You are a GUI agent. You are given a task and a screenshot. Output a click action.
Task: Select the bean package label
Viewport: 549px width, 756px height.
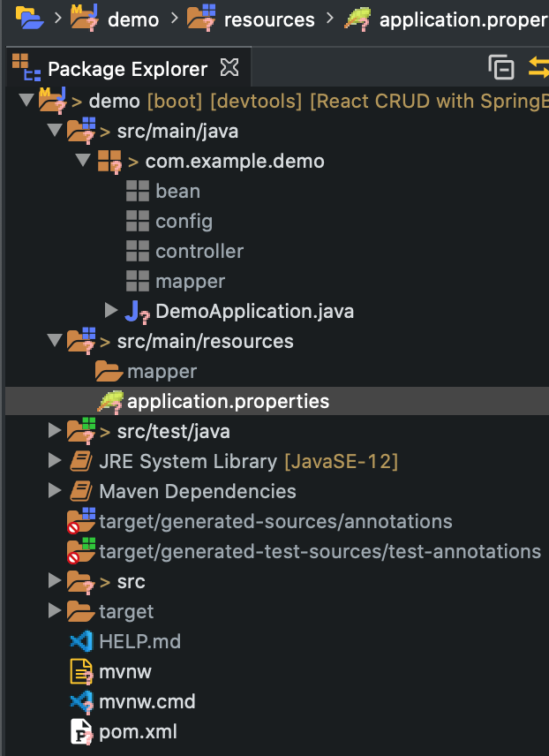178,192
